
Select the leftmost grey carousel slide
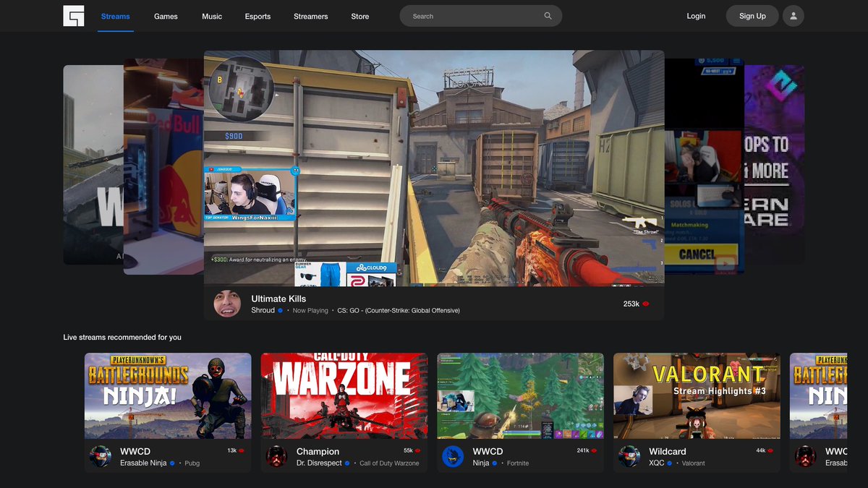tap(93, 165)
